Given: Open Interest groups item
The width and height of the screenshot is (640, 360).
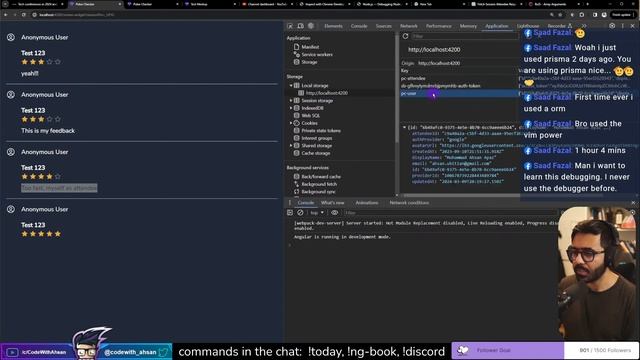Looking at the screenshot, I should pos(316,138).
